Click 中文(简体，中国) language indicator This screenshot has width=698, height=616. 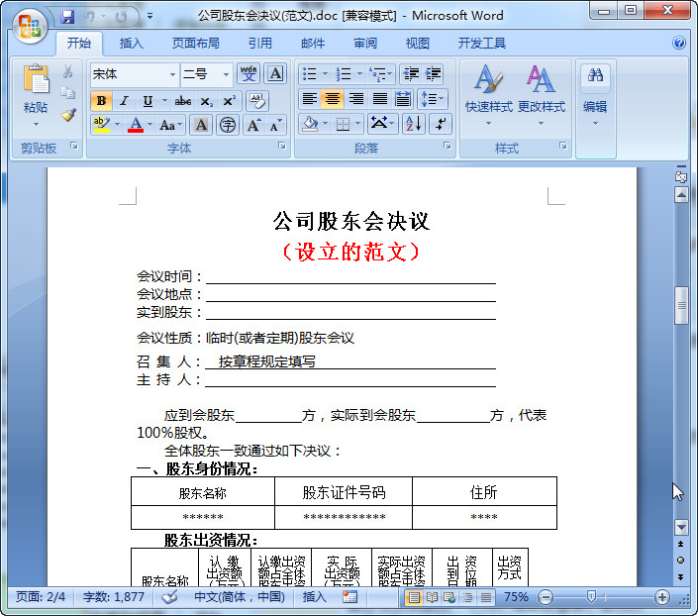(x=240, y=597)
